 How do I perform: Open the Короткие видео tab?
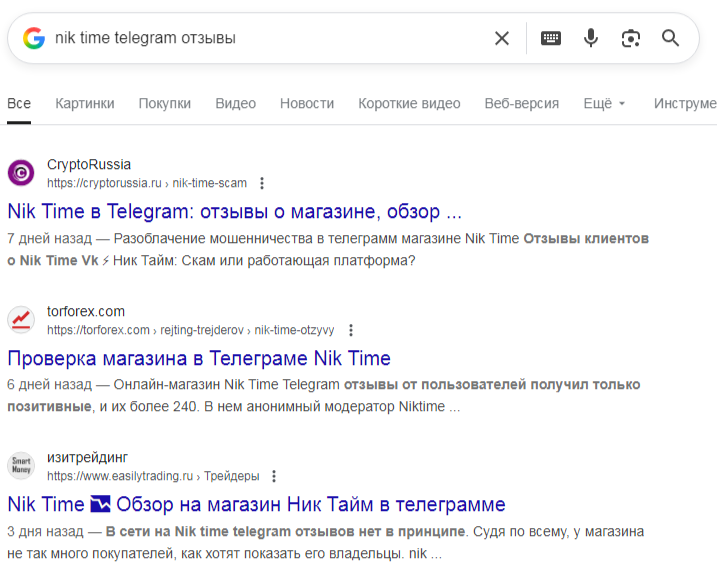click(x=409, y=103)
